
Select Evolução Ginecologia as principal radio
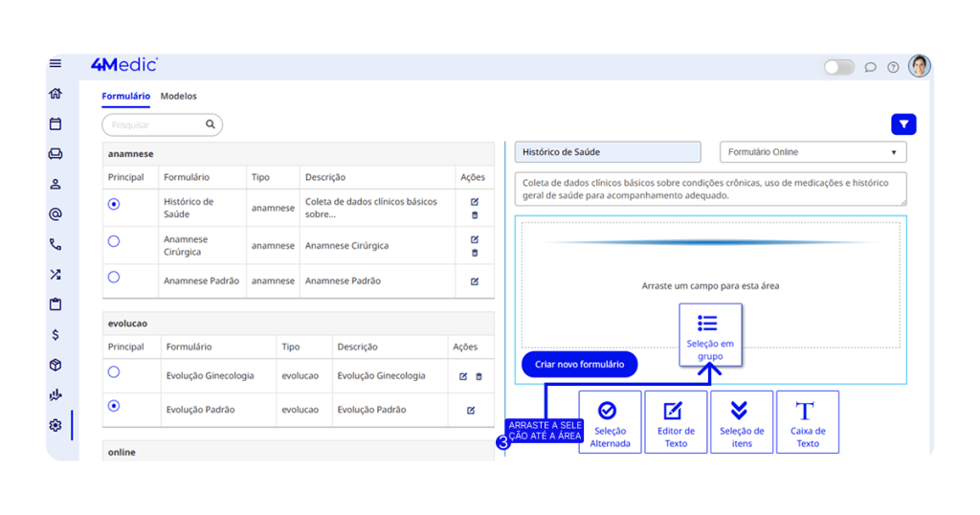(x=114, y=371)
